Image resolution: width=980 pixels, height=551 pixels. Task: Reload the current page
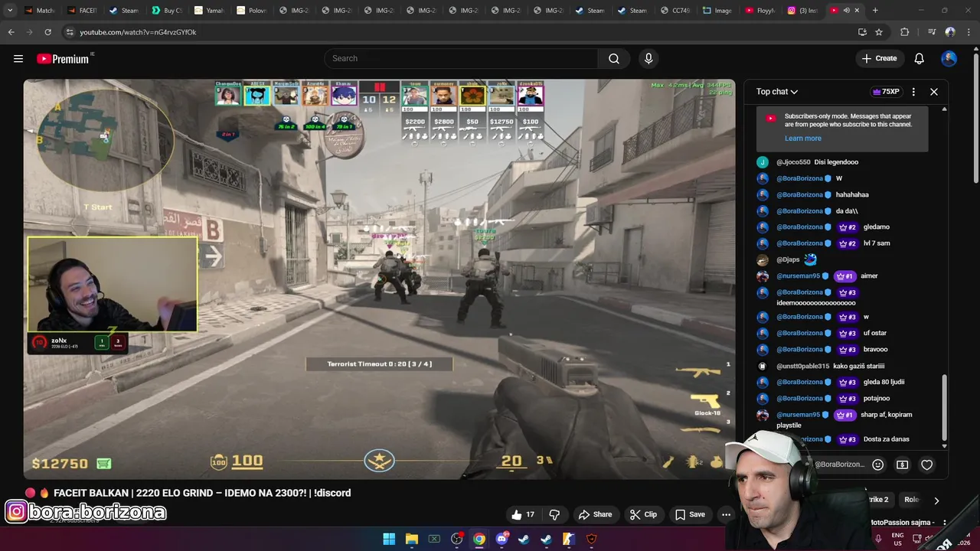(47, 32)
